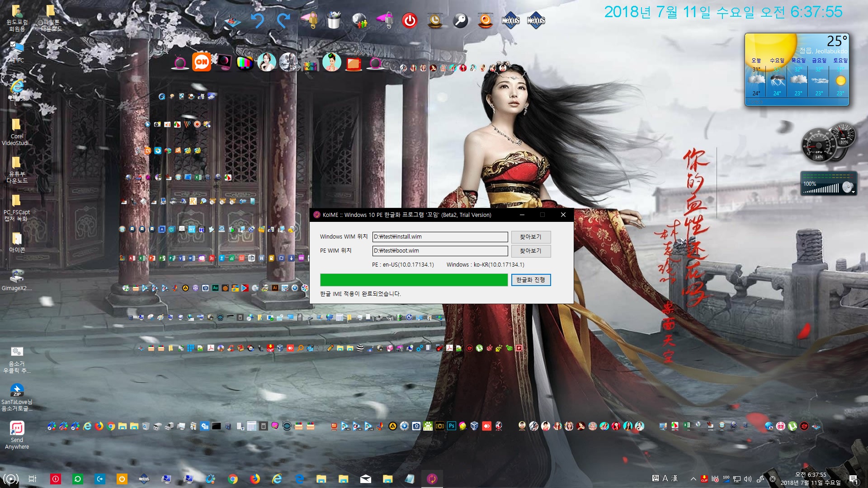Click the blue redo arrow dock icon
Viewport: 868px width, 488px height.
pyautogui.click(x=283, y=21)
